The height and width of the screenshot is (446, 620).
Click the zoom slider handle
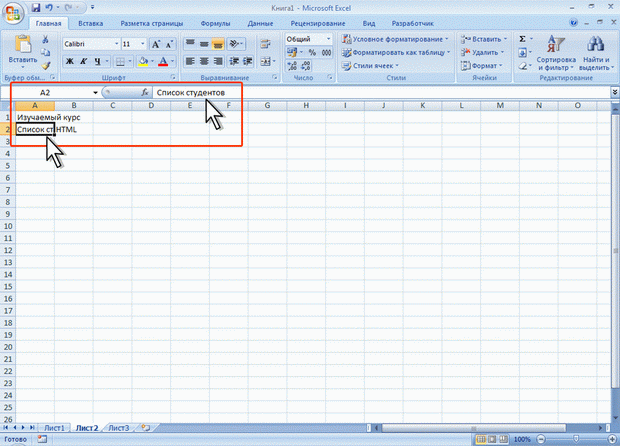(x=576, y=439)
